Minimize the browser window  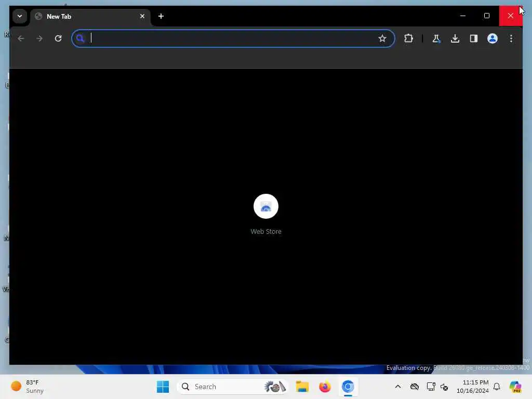(463, 16)
